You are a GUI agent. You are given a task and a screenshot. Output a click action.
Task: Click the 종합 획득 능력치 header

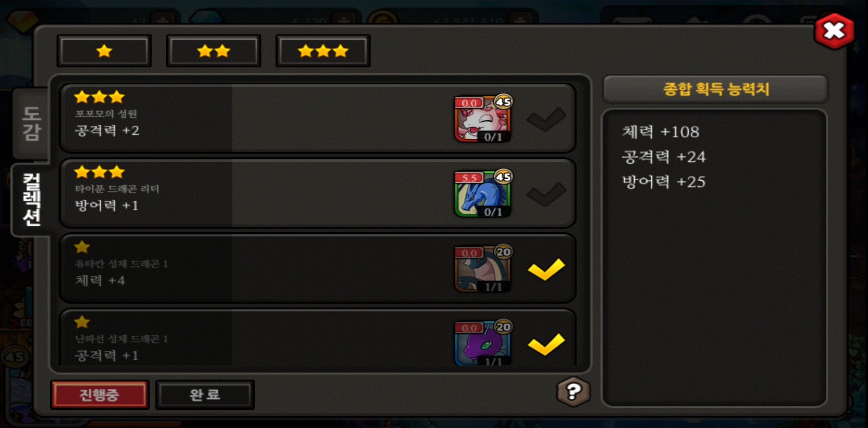pyautogui.click(x=716, y=89)
